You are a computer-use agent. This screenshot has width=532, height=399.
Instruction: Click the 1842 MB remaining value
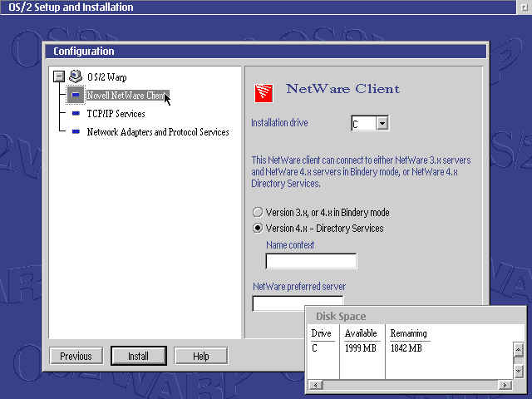406,348
